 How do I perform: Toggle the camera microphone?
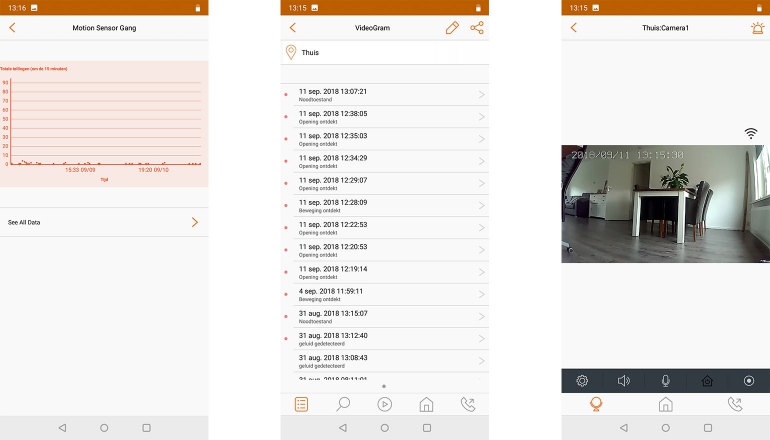coord(665,381)
